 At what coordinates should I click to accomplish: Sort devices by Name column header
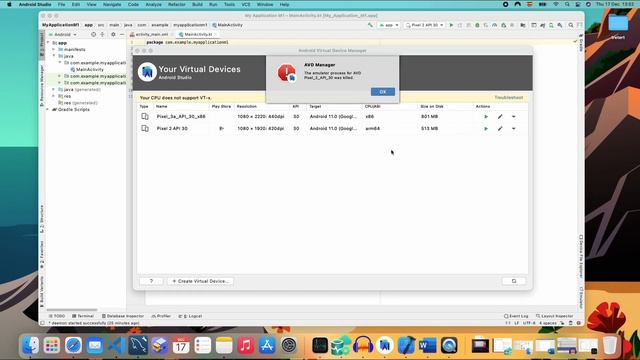[x=162, y=106]
